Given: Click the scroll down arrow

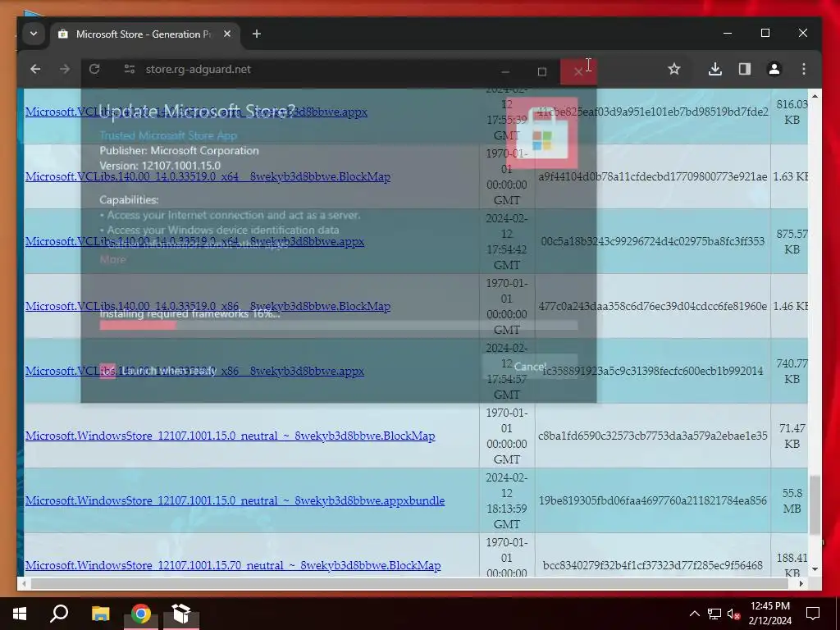Looking at the screenshot, I should pyautogui.click(x=815, y=569).
